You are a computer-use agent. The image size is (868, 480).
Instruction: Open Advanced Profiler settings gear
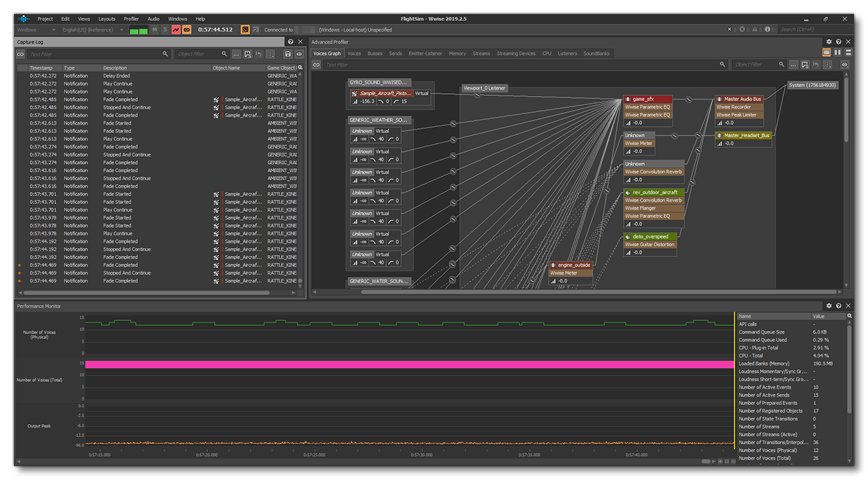tap(829, 42)
